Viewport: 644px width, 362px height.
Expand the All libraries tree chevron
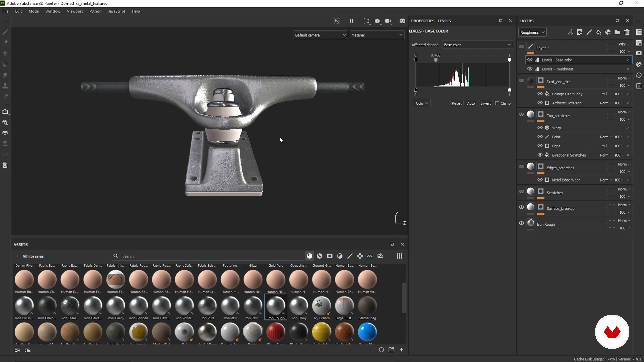point(17,256)
